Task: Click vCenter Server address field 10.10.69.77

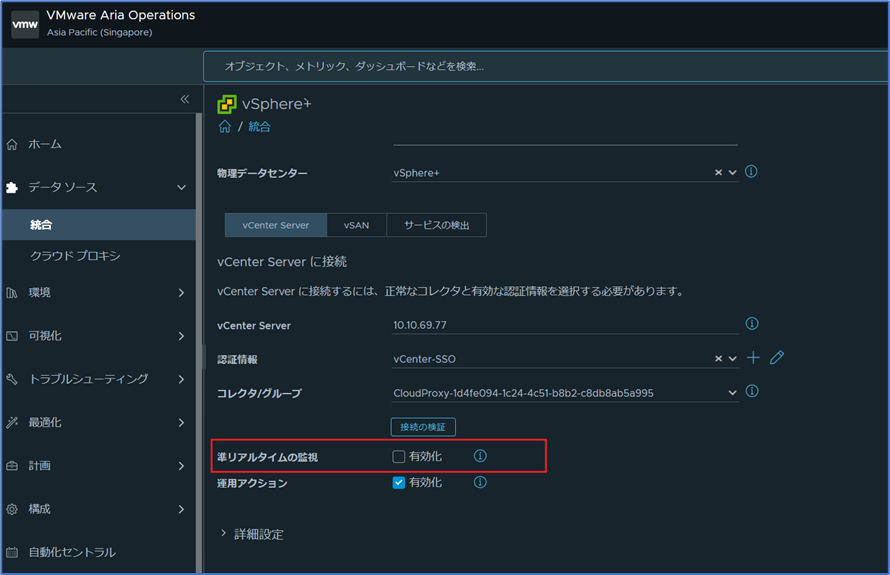Action: point(565,325)
